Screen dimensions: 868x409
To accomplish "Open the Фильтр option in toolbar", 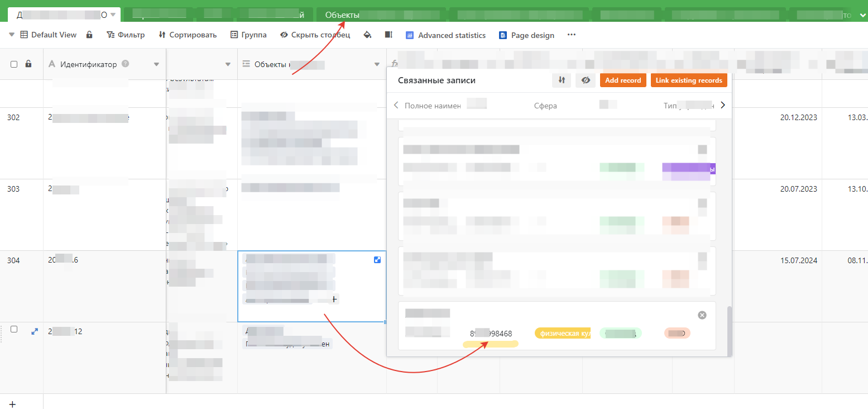I will pyautogui.click(x=126, y=35).
